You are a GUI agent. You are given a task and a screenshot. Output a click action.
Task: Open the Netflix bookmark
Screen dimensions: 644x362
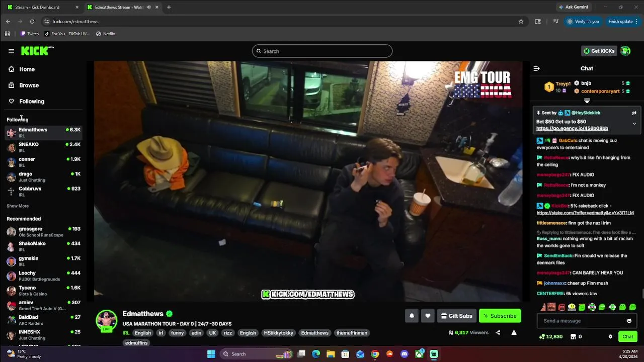(106, 34)
